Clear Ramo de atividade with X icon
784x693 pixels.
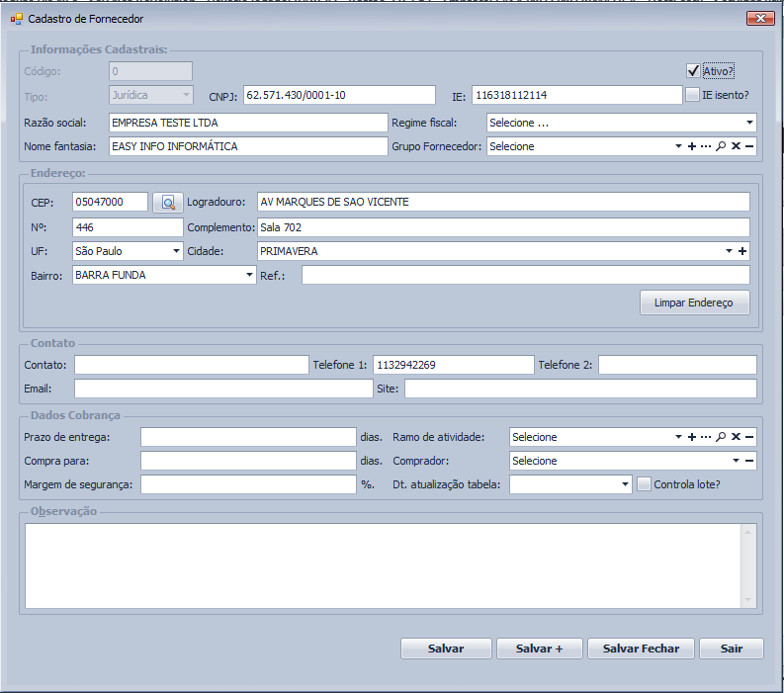pos(736,437)
